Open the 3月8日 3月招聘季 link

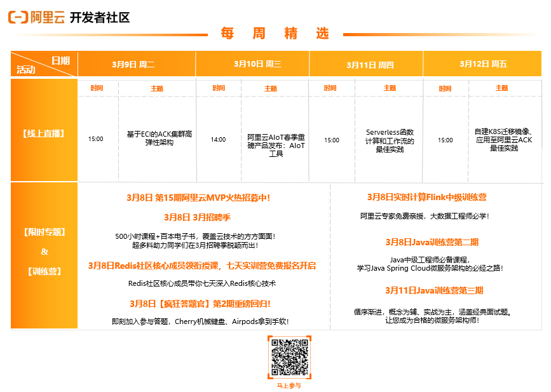[x=197, y=217]
